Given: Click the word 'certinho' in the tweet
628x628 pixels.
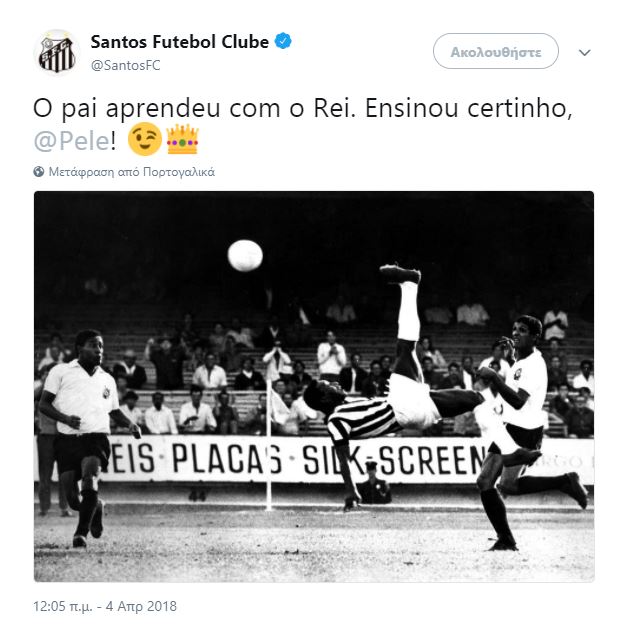Looking at the screenshot, I should tap(517, 108).
